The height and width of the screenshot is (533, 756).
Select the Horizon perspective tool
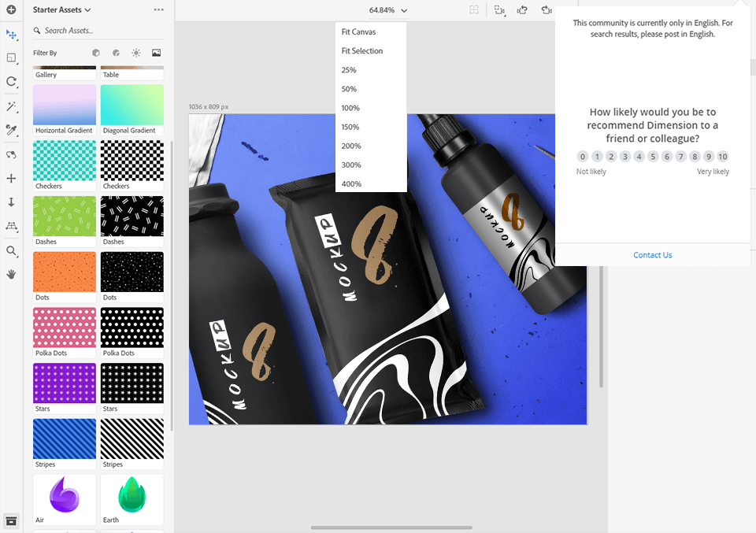coord(11,226)
